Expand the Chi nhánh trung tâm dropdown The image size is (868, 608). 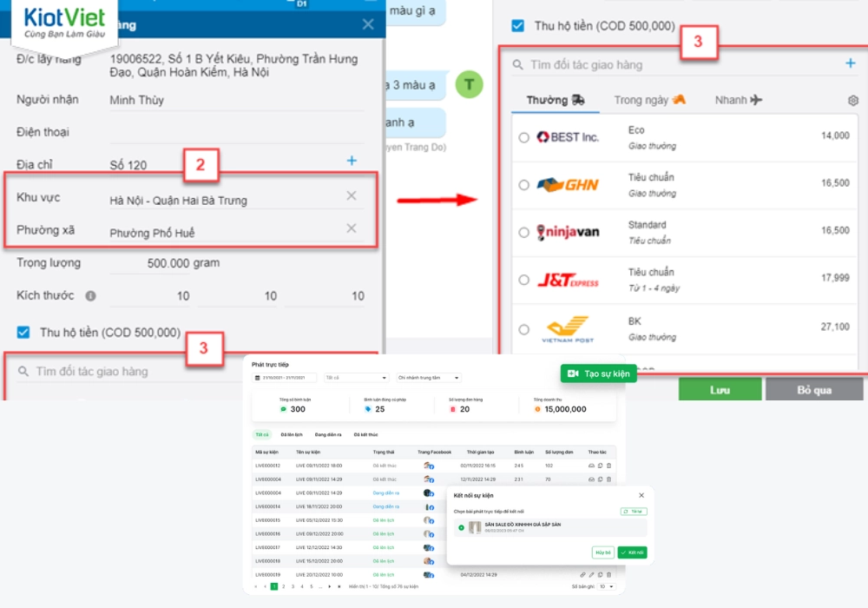pyautogui.click(x=429, y=378)
